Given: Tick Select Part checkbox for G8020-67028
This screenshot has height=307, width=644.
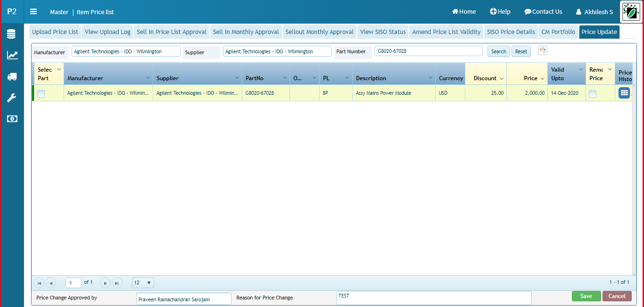Looking at the screenshot, I should click(x=41, y=94).
